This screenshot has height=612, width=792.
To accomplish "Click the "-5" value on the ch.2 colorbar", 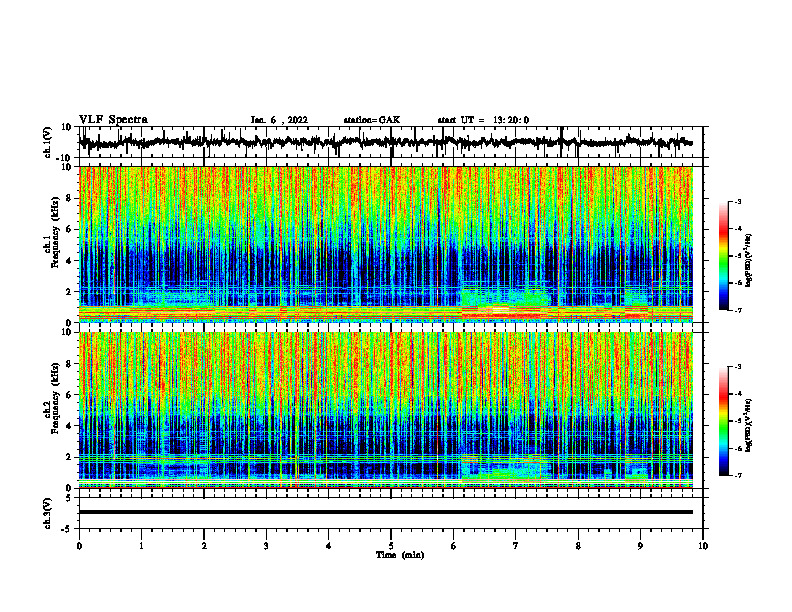I will [x=738, y=421].
